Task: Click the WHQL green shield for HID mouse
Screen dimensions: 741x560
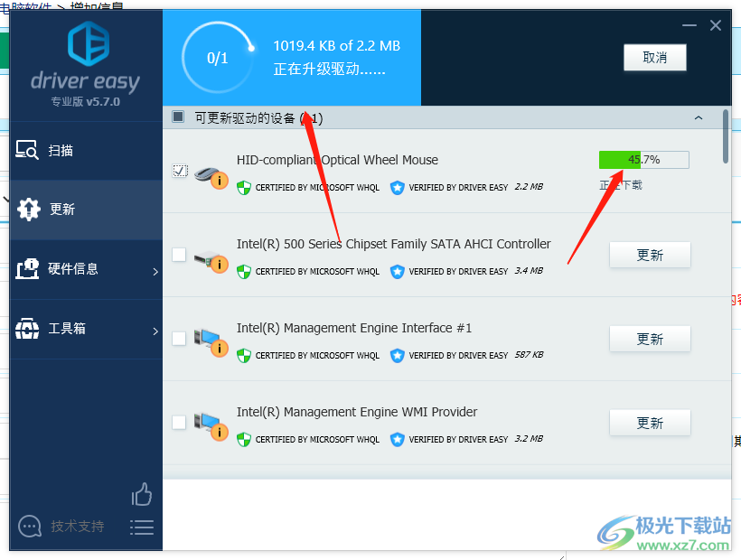Action: tap(244, 188)
